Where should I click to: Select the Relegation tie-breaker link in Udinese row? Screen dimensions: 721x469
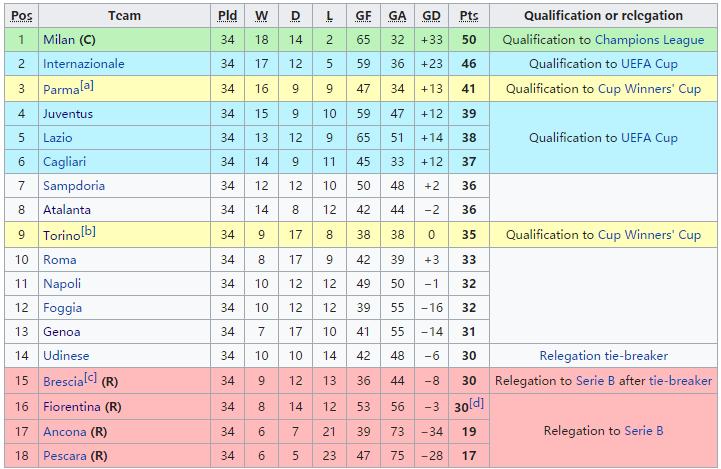click(603, 356)
